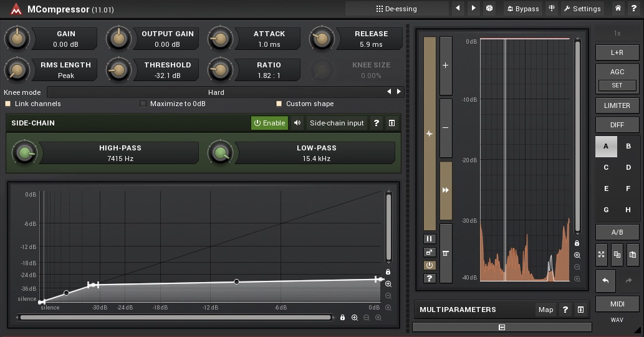Screen dimensions: 644x337
Task: Lock time graph zoom padlock
Action: (577, 243)
